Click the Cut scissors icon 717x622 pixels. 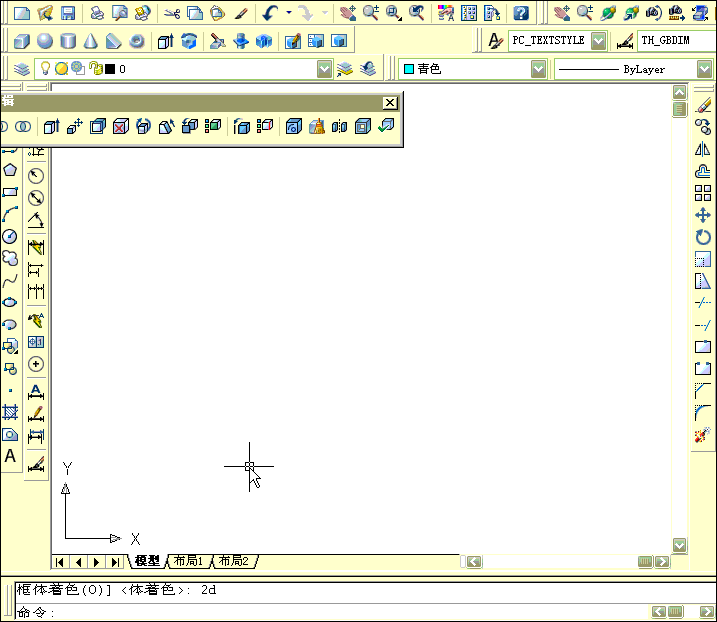click(172, 13)
